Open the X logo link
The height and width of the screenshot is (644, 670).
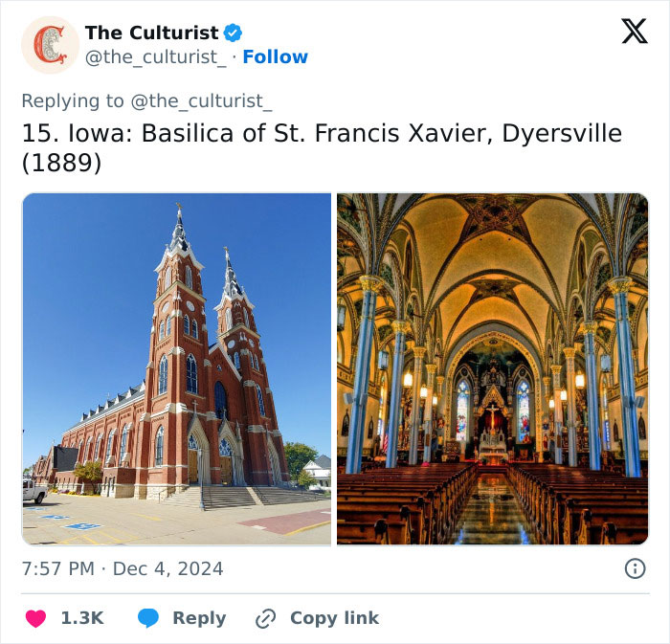634,32
